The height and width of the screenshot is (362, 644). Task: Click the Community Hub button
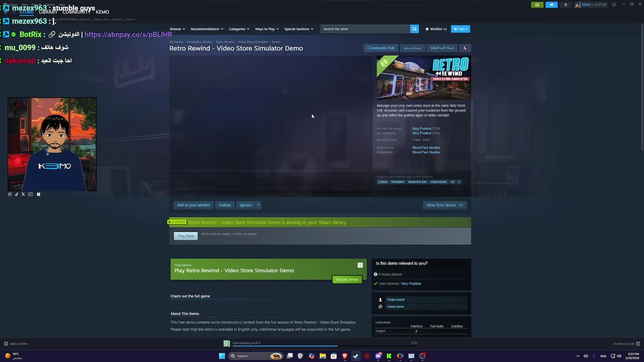[x=381, y=48]
